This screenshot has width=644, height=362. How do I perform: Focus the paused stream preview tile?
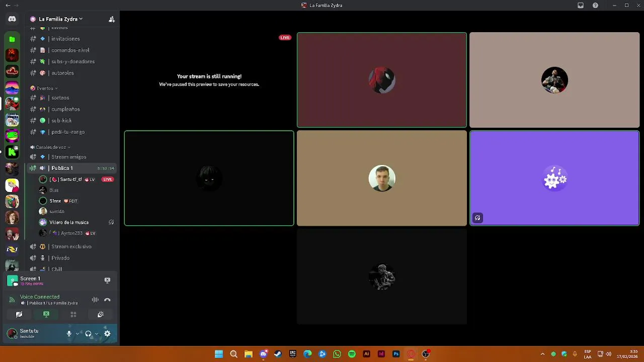(x=209, y=80)
